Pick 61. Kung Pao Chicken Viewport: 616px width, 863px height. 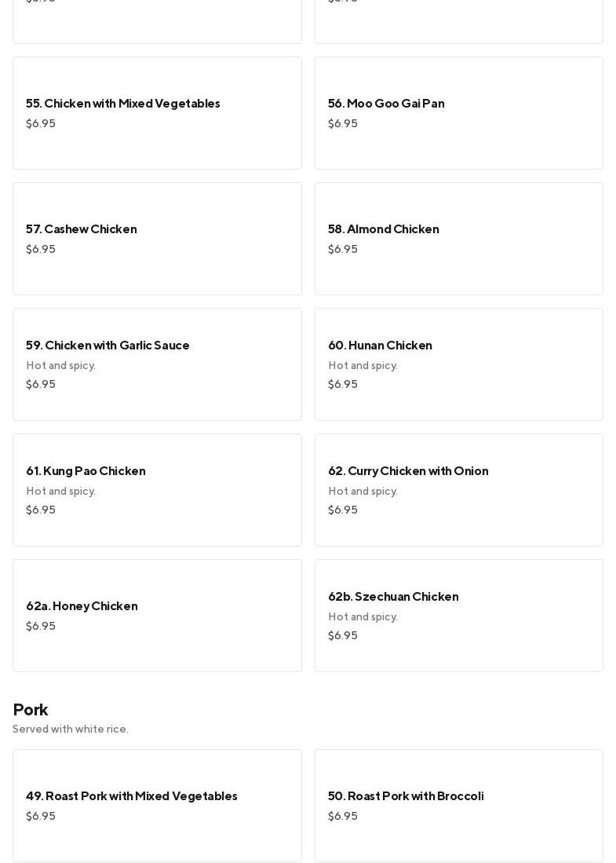(157, 490)
